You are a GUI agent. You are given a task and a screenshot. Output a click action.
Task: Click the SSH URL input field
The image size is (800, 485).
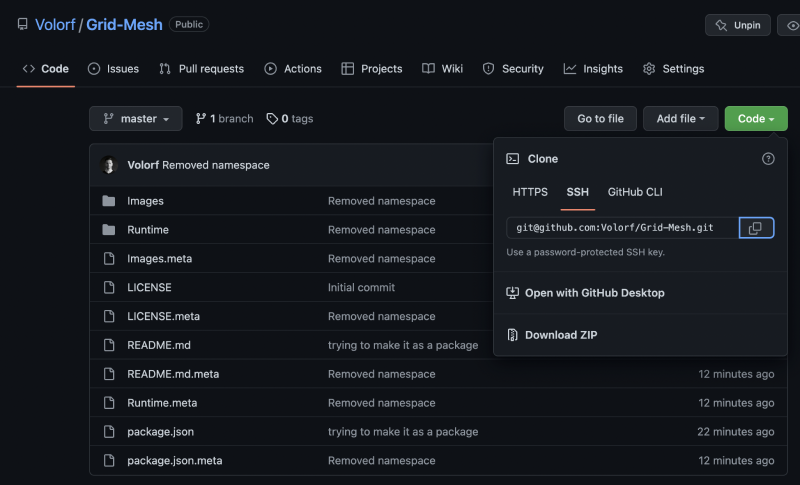click(622, 228)
